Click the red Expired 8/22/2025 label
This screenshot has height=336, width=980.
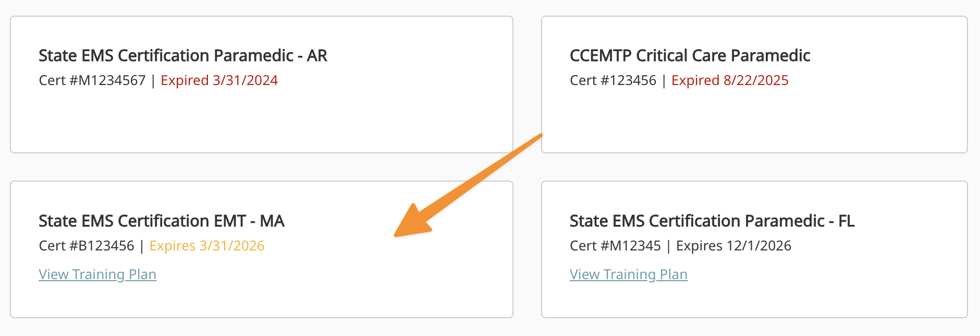[x=730, y=80]
